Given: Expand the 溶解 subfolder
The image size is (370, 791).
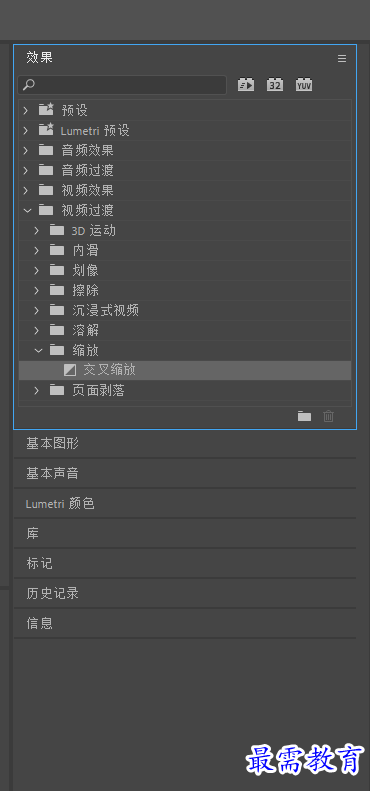Looking at the screenshot, I should click(x=36, y=330).
